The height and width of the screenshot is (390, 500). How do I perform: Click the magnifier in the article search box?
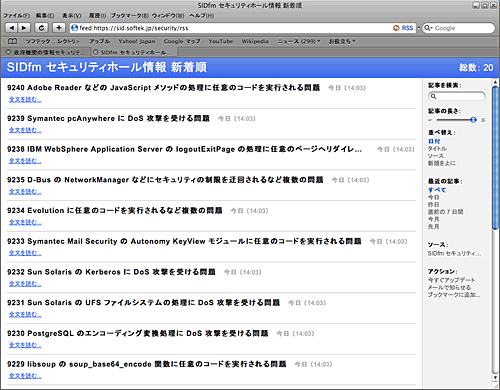pyautogui.click(x=433, y=96)
